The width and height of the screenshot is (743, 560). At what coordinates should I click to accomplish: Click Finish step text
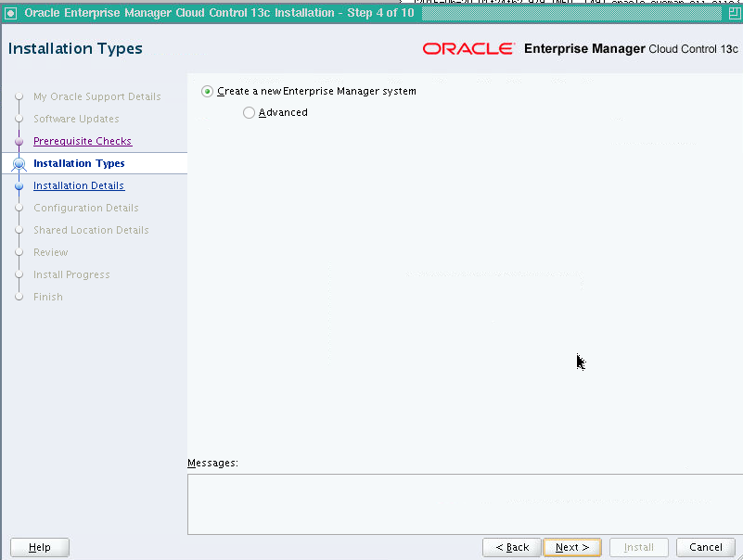point(48,297)
